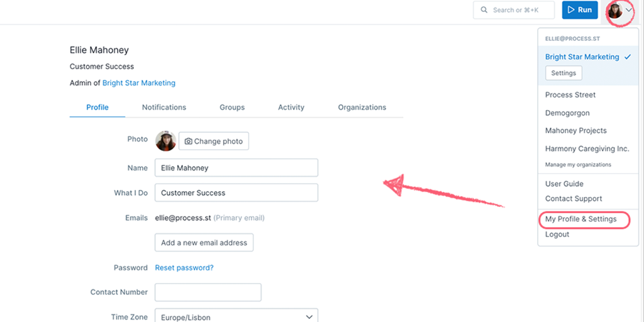Click Add a new email address button

[x=204, y=242]
